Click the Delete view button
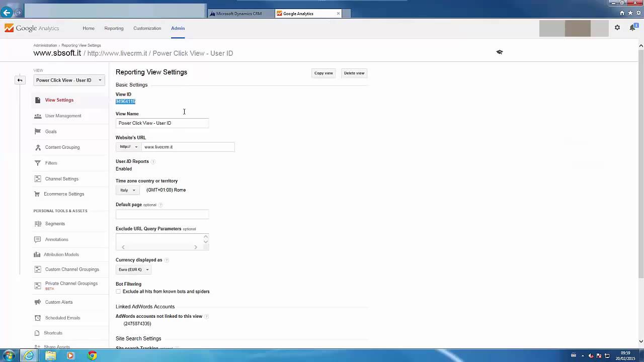The height and width of the screenshot is (362, 644). pyautogui.click(x=354, y=73)
